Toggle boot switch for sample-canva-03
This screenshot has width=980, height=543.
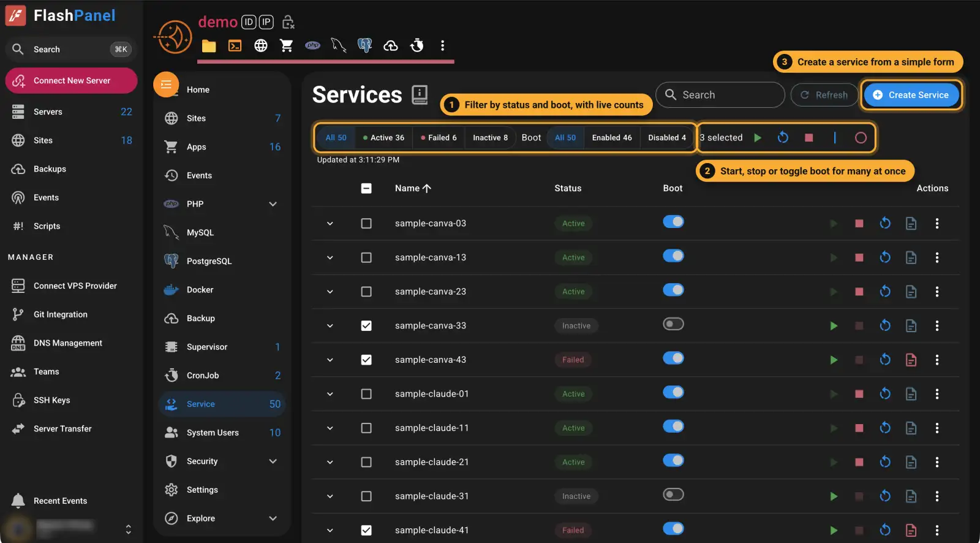click(673, 222)
